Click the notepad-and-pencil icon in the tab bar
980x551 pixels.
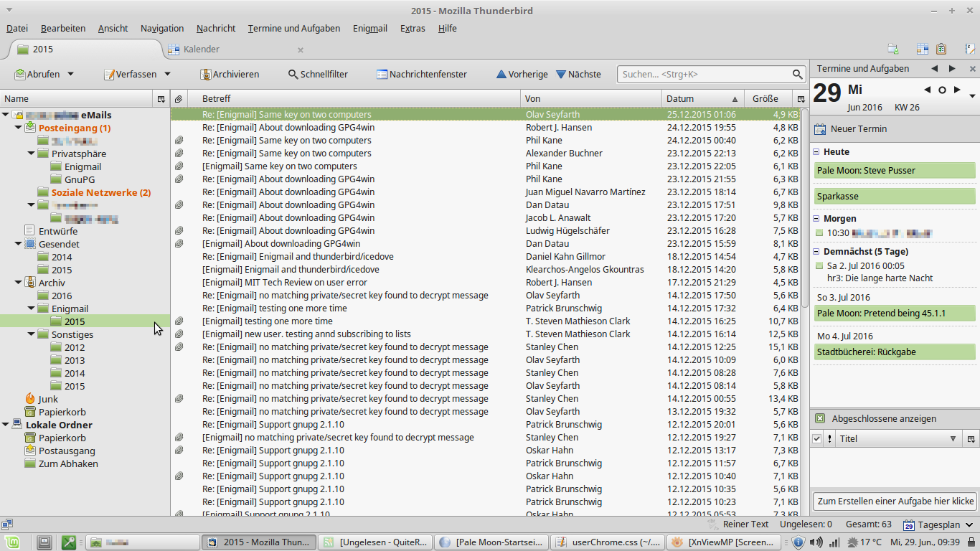click(970, 49)
